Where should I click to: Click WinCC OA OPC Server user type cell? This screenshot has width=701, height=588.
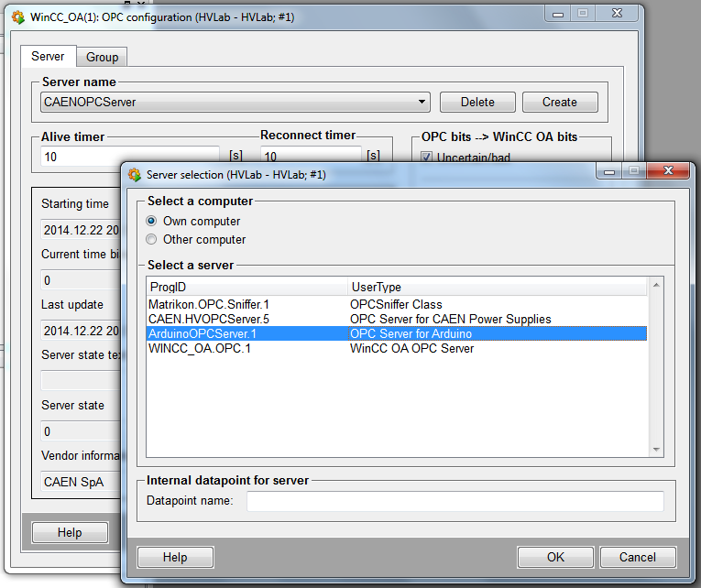coord(411,349)
